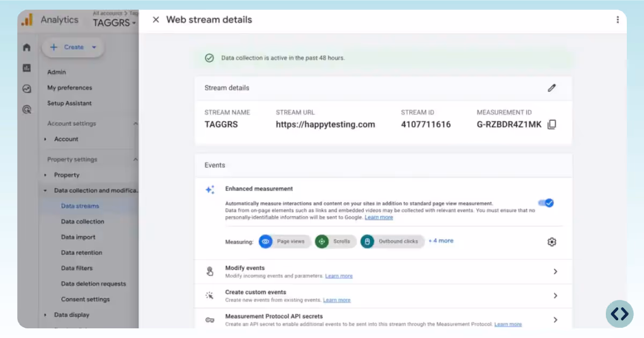The width and height of the screenshot is (644, 338).
Task: Go to Home in left rail
Action: [27, 47]
